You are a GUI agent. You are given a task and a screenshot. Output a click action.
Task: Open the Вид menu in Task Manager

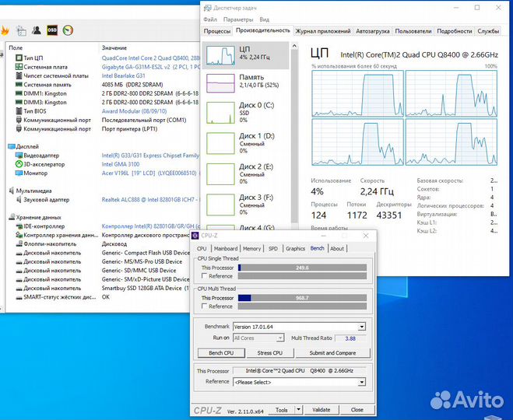tap(265, 19)
